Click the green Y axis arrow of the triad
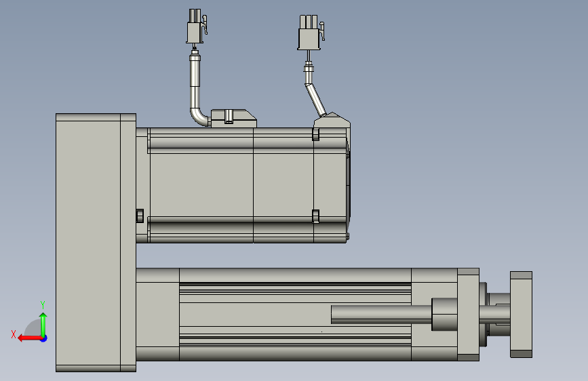The height and width of the screenshot is (381, 588). tap(43, 324)
